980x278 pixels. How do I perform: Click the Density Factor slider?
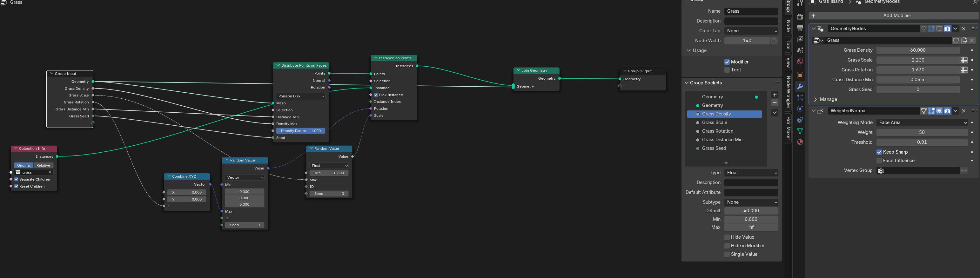(300, 131)
